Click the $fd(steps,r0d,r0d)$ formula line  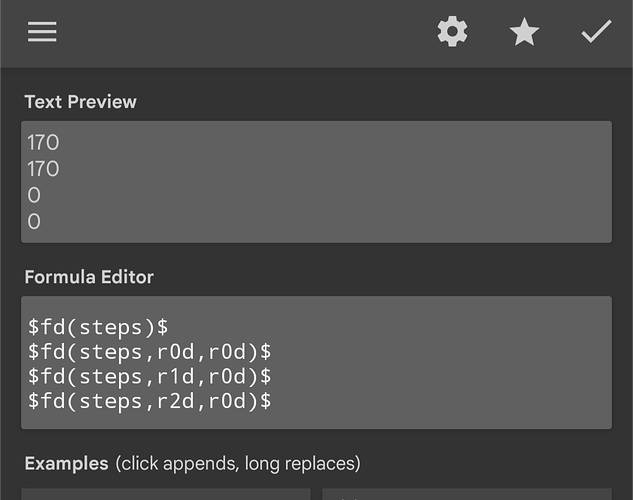pos(149,351)
